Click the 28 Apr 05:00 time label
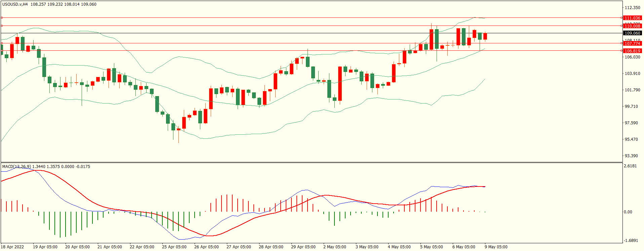 point(271,247)
